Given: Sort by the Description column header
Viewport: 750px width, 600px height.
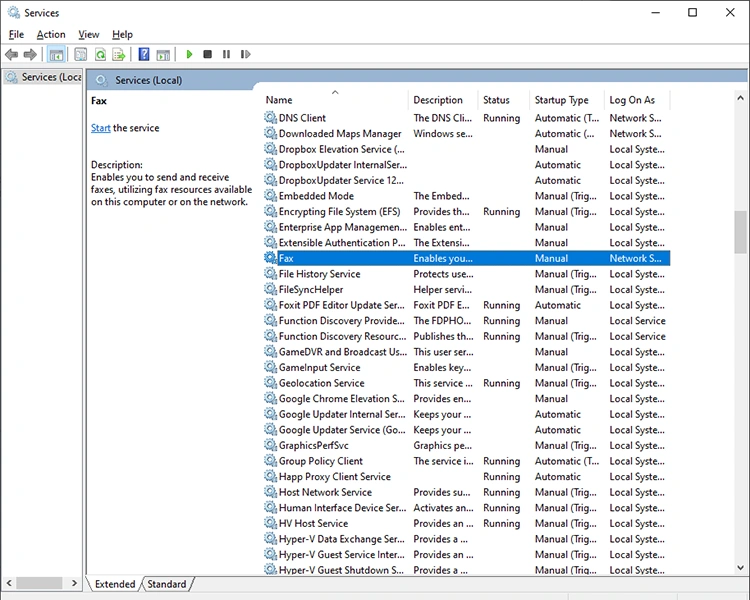Looking at the screenshot, I should (443, 100).
